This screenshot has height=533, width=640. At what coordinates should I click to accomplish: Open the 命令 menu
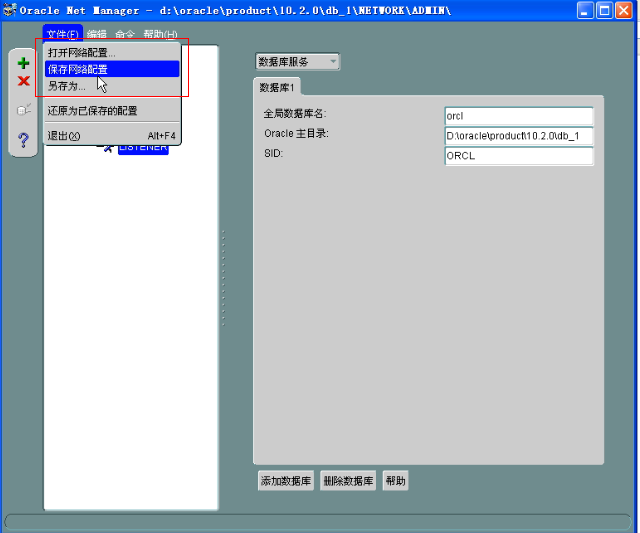coord(124,34)
